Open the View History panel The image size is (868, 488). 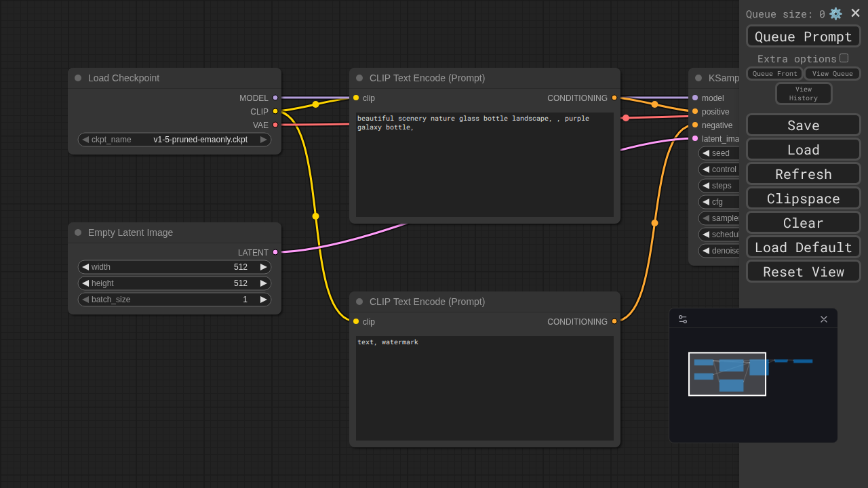point(804,94)
